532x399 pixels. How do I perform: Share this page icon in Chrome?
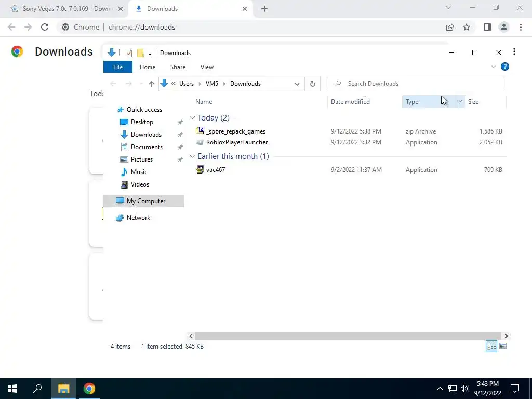click(x=450, y=27)
